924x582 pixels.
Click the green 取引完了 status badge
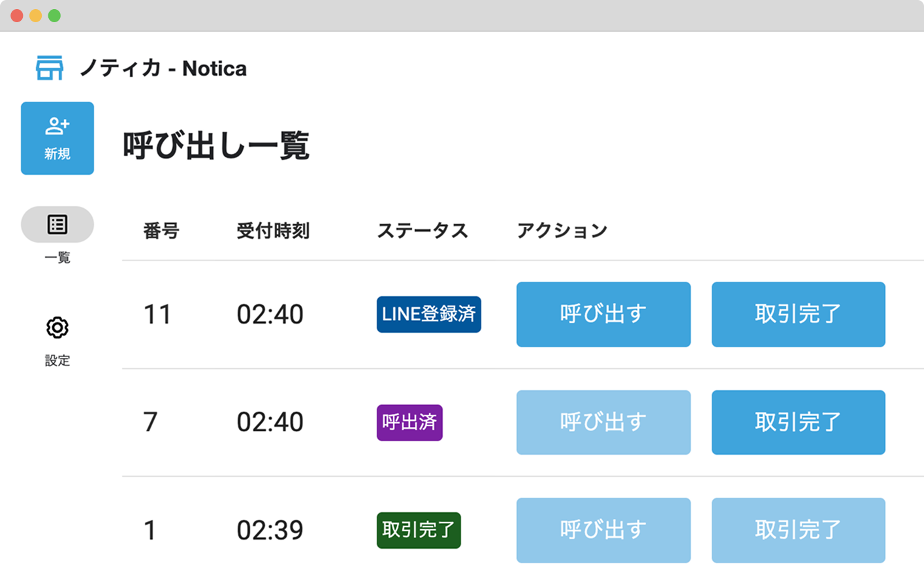(x=419, y=530)
